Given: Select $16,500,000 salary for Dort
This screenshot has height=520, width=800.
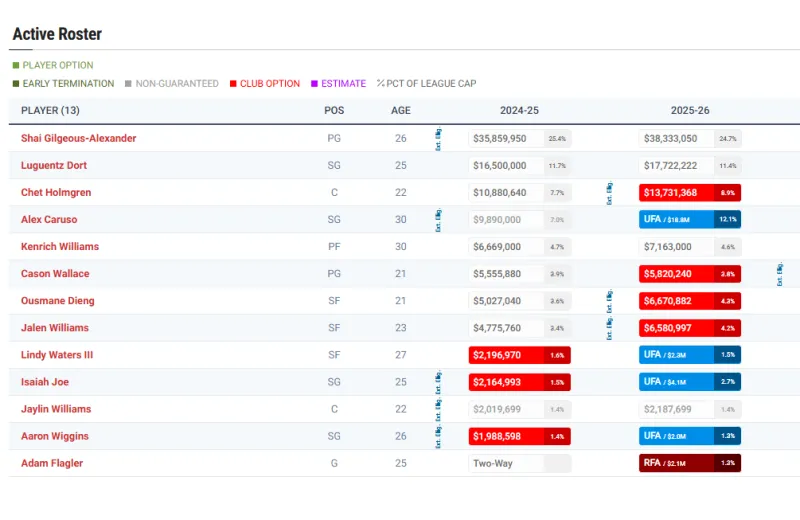Looking at the screenshot, I should point(519,165).
